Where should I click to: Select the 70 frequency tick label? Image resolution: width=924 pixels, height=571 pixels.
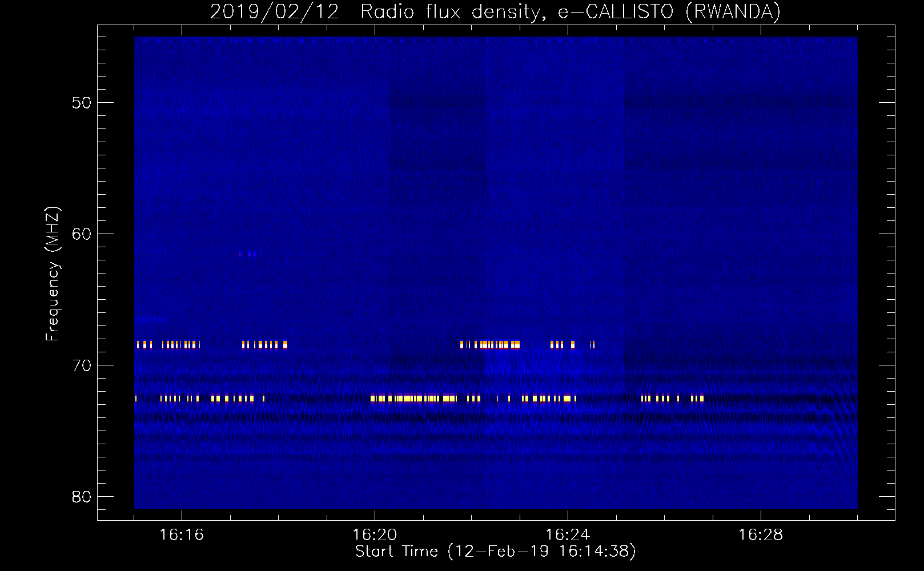[x=82, y=365]
